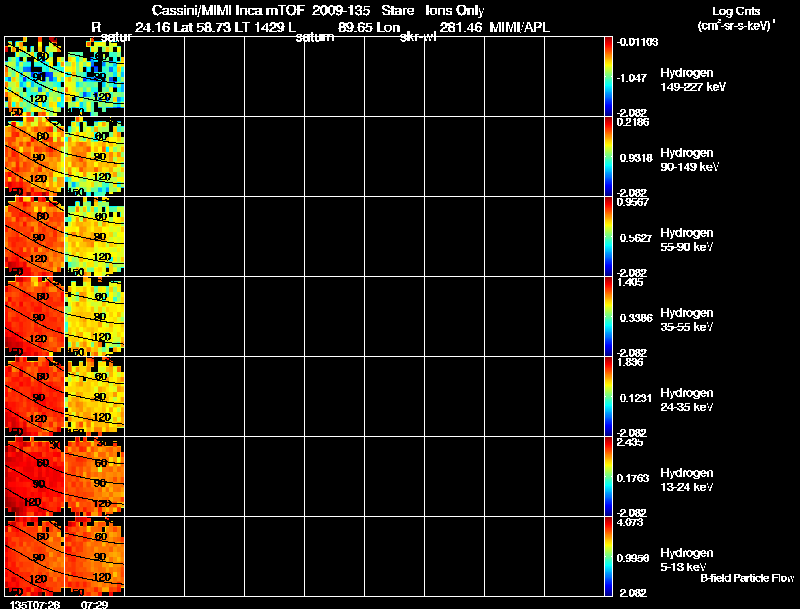Select the Hydrogen 90-149 keV image at 07:26
Screen dimensions: 800x609
tap(35, 156)
